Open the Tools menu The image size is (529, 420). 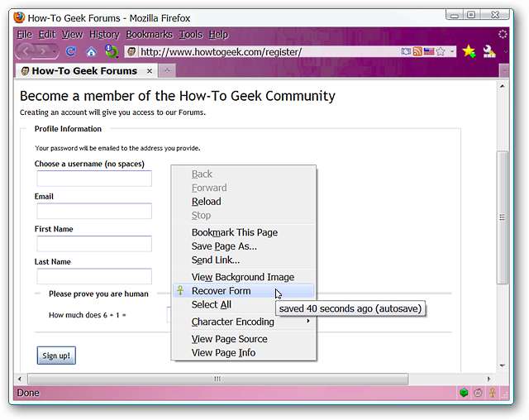point(190,35)
